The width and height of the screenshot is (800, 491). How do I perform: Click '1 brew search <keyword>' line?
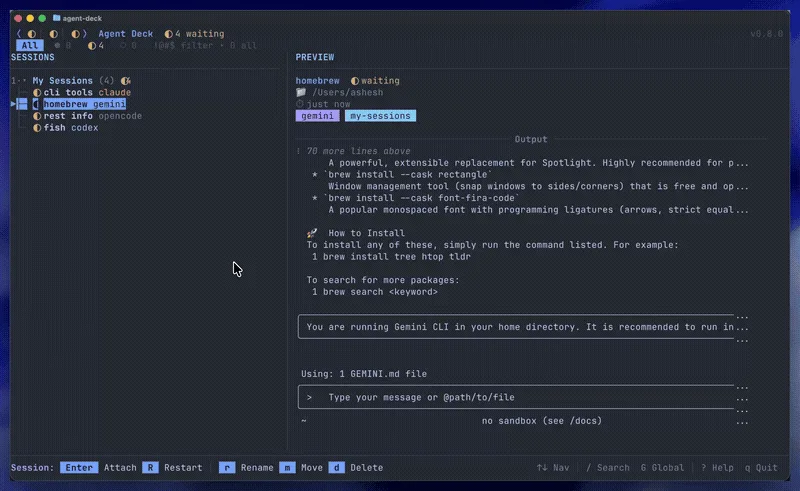(x=375, y=292)
